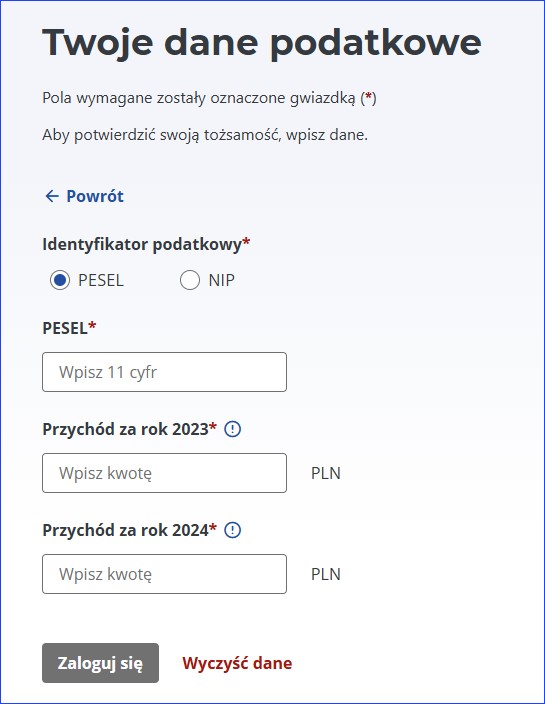The height and width of the screenshot is (704, 545).
Task: Open the info icon for Przychód 2024
Action: 233,530
